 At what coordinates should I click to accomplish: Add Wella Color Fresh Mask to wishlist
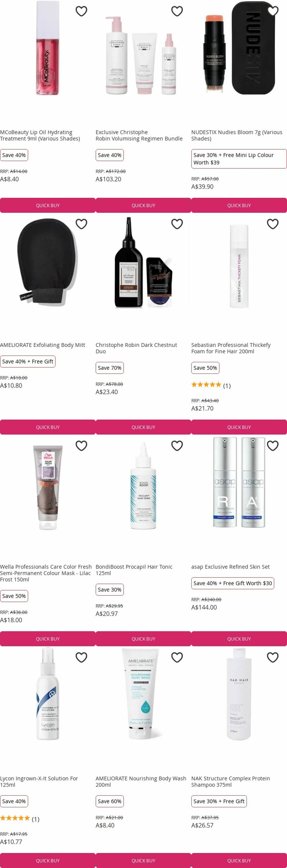[81, 446]
